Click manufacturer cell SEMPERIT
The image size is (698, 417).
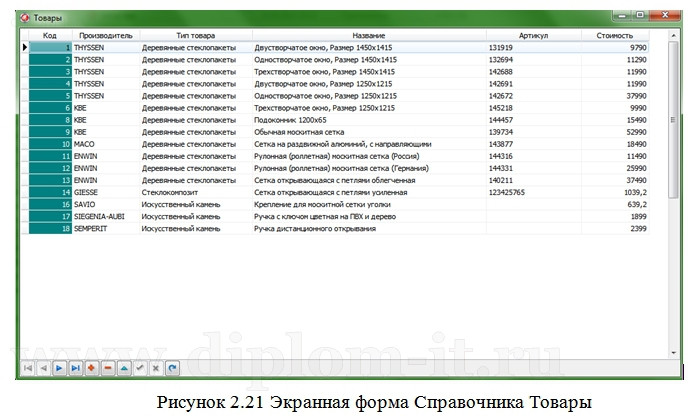tap(106, 228)
